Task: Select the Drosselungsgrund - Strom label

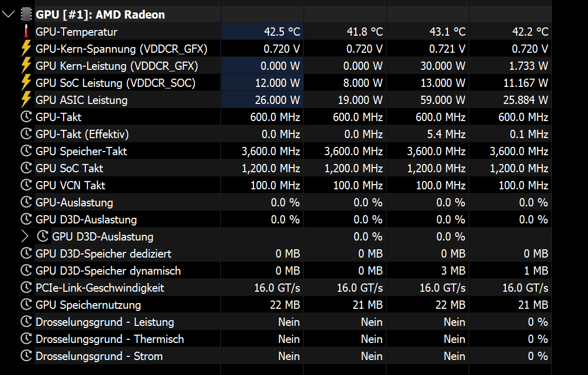Action: [x=99, y=356]
